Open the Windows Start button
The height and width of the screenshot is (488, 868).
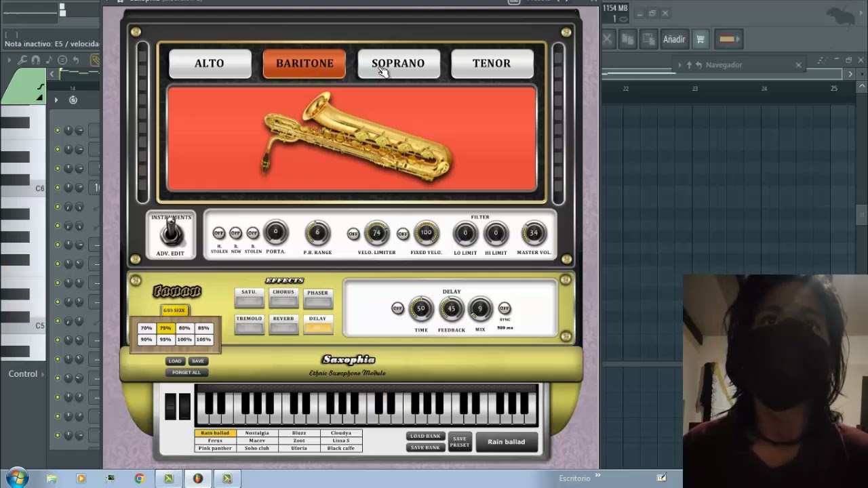coord(16,478)
